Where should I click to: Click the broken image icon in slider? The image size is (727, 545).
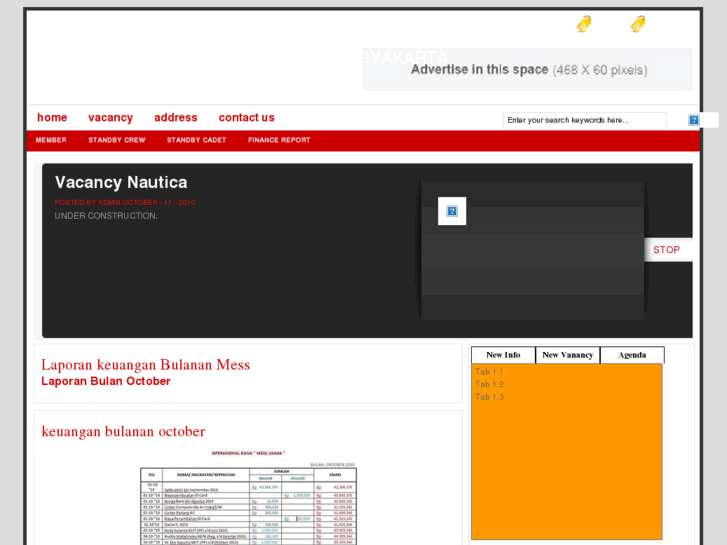pyautogui.click(x=452, y=211)
